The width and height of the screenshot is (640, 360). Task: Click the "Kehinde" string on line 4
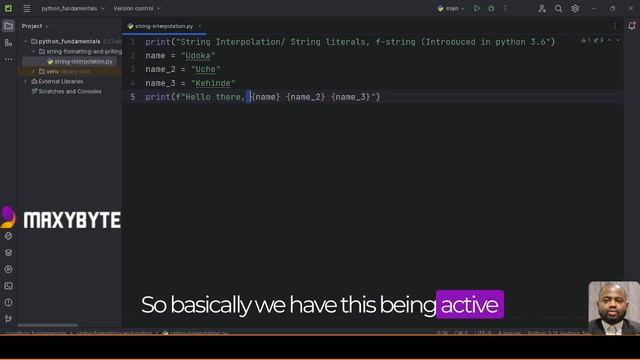point(213,83)
